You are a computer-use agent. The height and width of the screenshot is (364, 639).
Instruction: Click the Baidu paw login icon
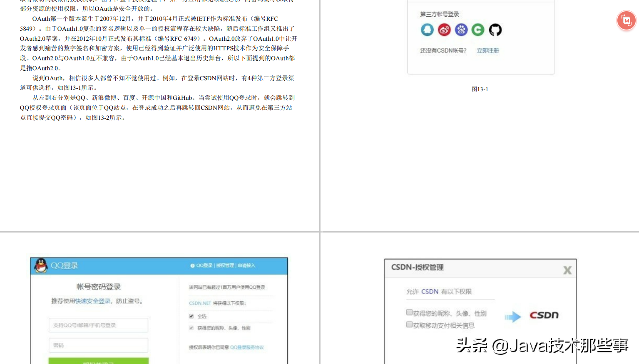click(461, 30)
